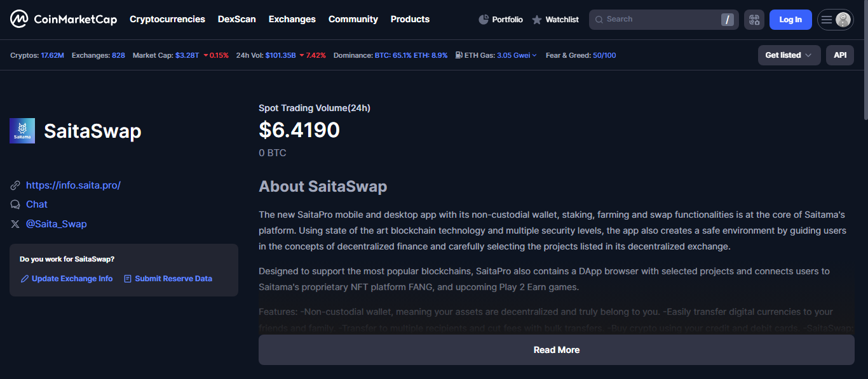Click Market Cap value $3.28T
Screen dimensions: 868x379
click(x=187, y=55)
